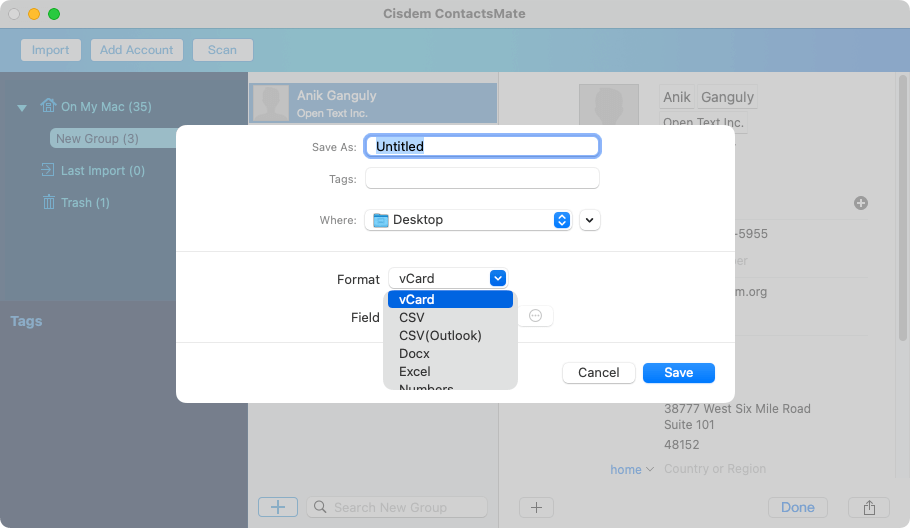Click the Last Import arrow icon

48,170
